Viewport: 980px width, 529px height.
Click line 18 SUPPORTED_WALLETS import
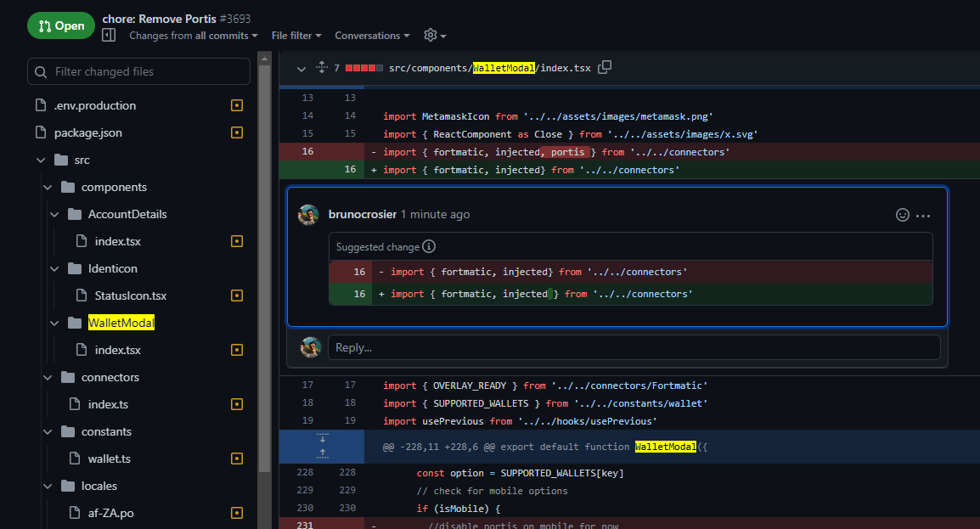(x=545, y=403)
